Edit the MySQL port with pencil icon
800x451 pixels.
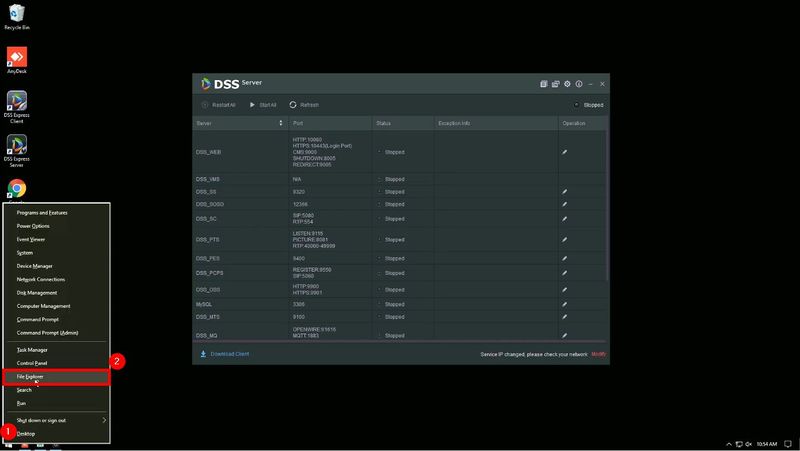[564, 304]
